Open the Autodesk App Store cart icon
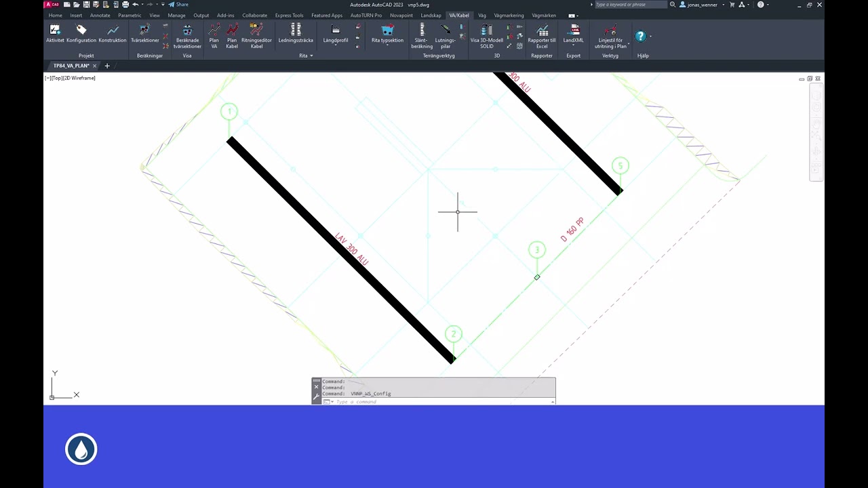This screenshot has height=488, width=868. (732, 5)
